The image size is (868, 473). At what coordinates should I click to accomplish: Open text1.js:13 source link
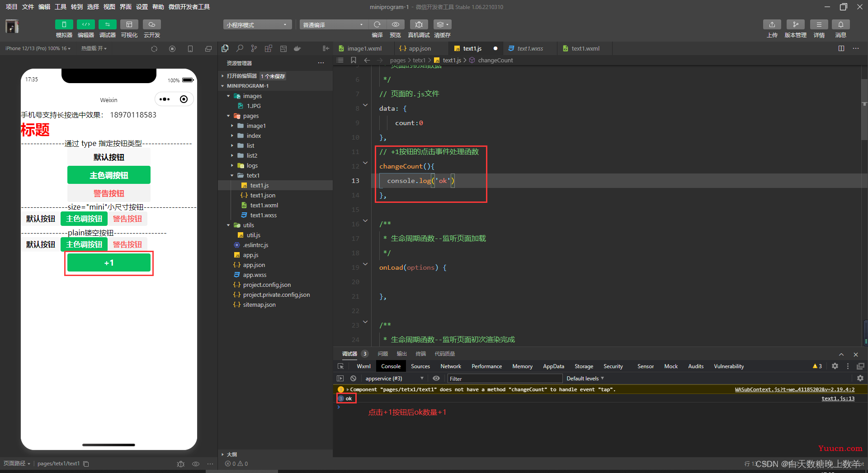click(x=838, y=398)
